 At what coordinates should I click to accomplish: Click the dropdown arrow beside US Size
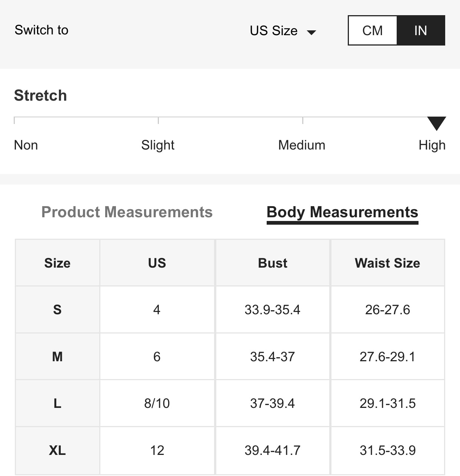point(312,33)
